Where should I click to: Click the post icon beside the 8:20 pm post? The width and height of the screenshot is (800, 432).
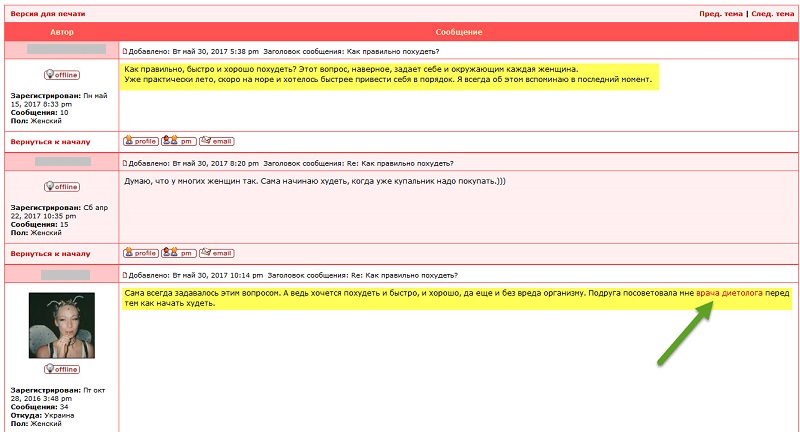coord(125,163)
